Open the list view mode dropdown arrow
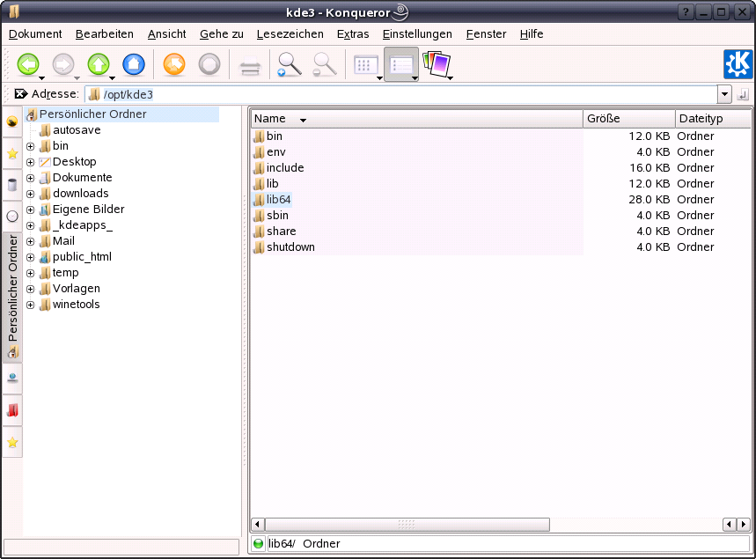Screen dimensions: 756x559 coord(415,77)
